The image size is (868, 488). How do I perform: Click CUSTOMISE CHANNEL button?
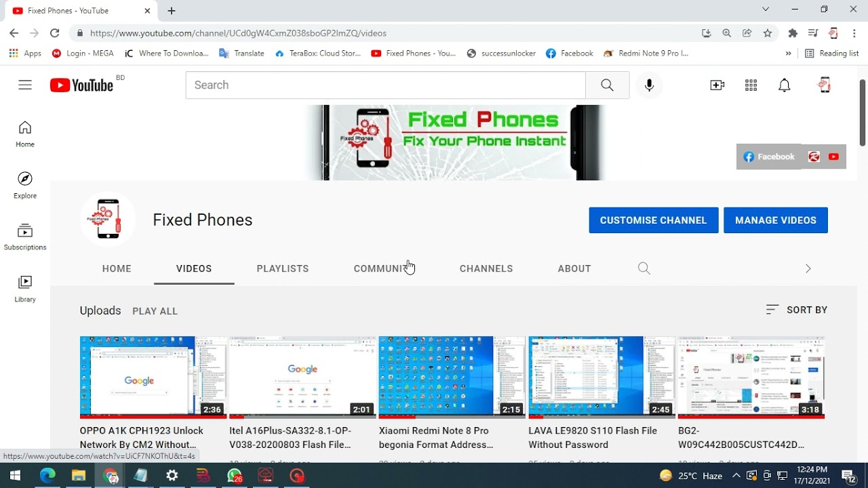(654, 220)
